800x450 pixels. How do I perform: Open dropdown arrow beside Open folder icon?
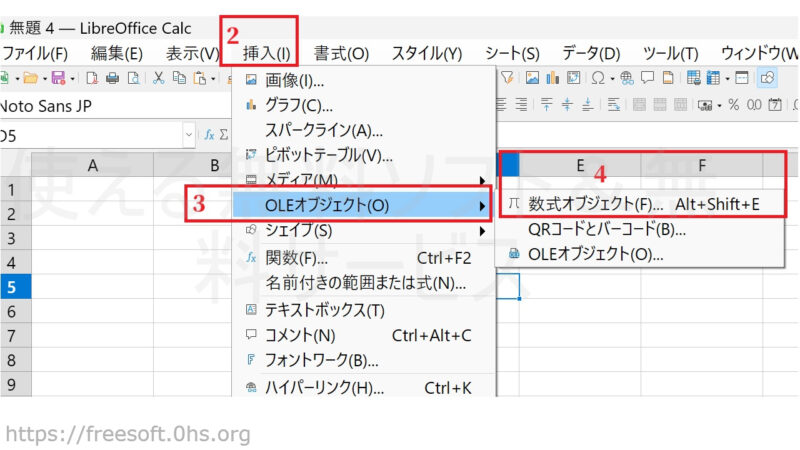click(45, 79)
